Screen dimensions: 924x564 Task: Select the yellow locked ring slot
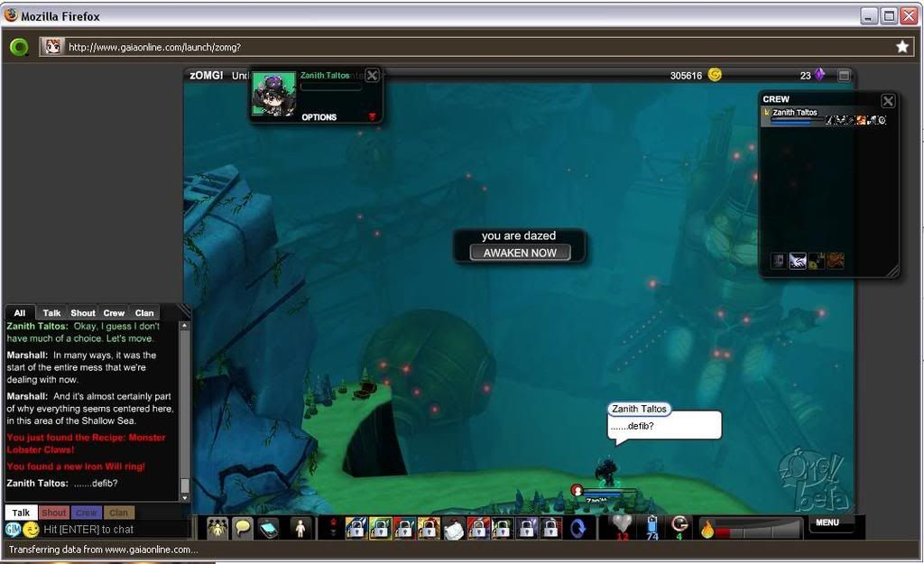coord(429,528)
